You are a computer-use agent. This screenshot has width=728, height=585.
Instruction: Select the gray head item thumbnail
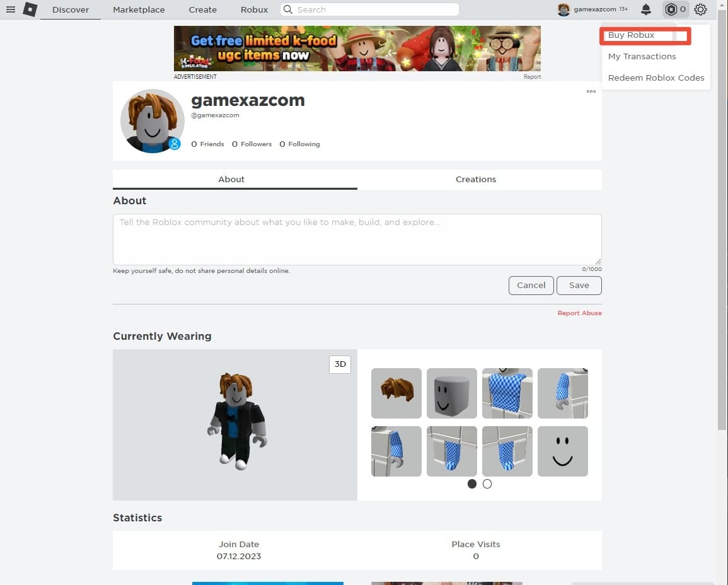click(x=452, y=393)
